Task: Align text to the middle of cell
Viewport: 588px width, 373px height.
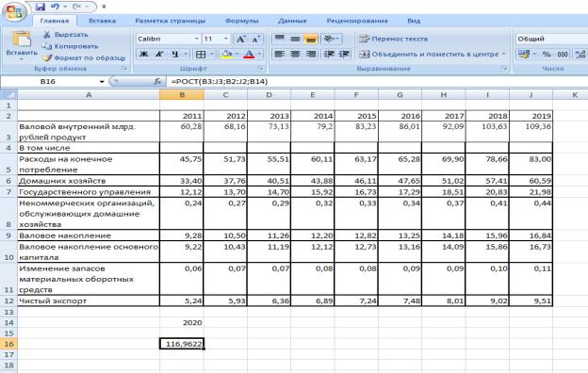Action: pos(295,39)
